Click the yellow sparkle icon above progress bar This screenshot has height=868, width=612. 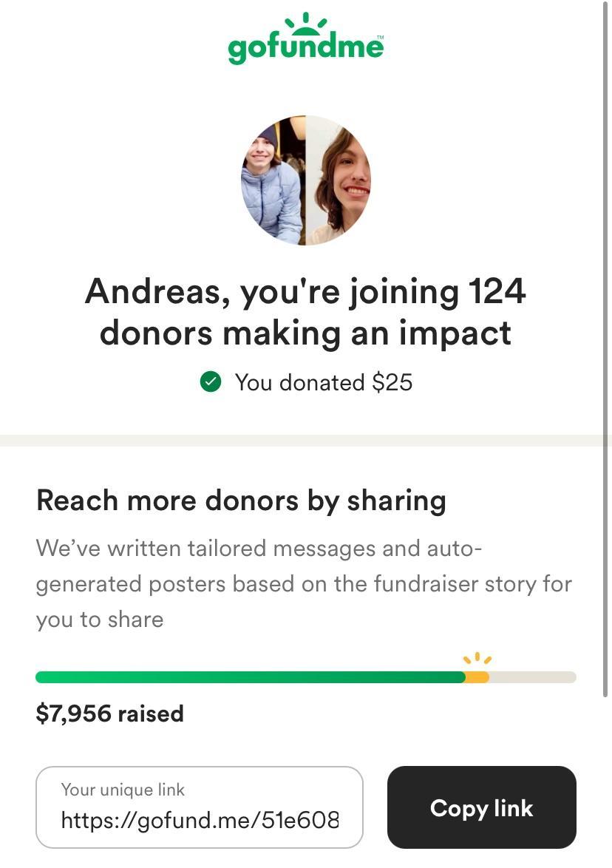pos(477,658)
